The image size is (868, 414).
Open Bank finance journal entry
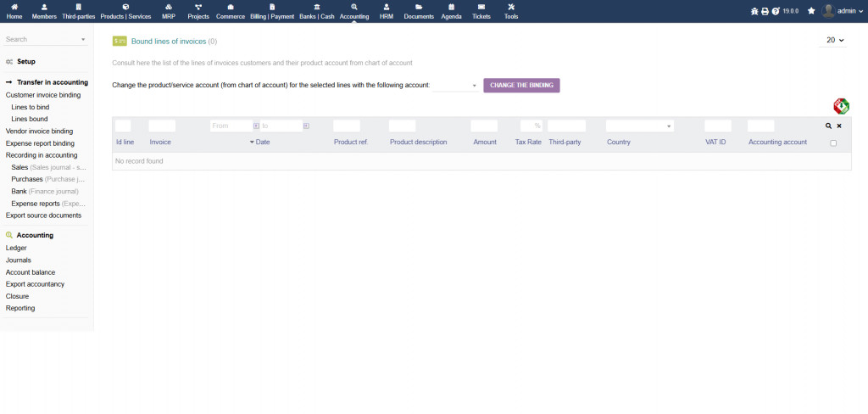click(x=45, y=191)
